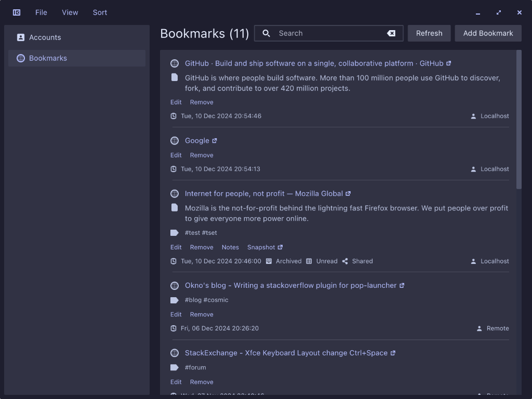This screenshot has width=532, height=399.
Task: Open the Google bookmark link
Action: tap(197, 141)
